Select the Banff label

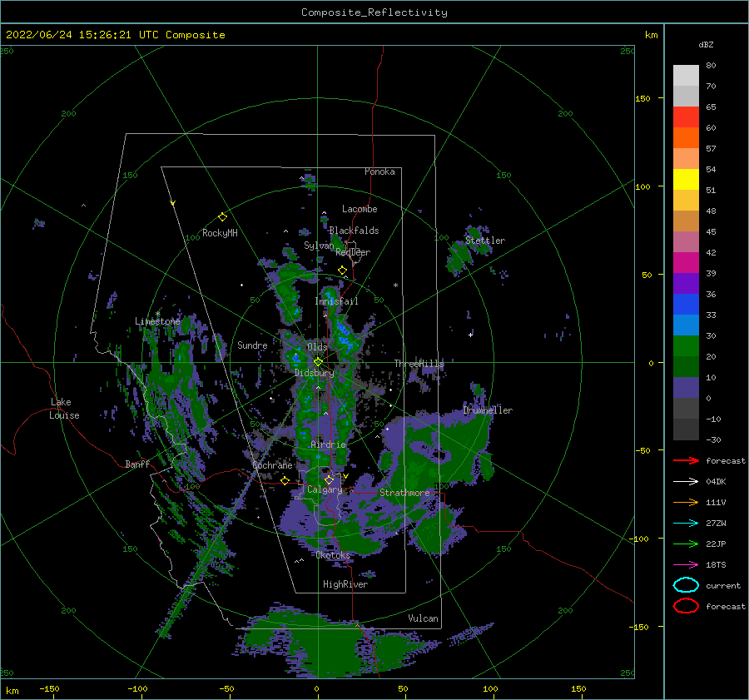[x=137, y=464]
